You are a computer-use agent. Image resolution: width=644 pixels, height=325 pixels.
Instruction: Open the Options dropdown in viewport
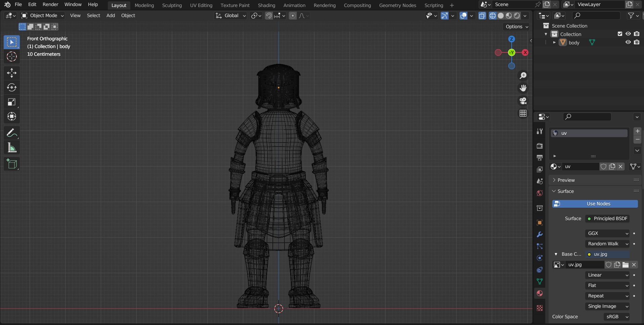pos(517,27)
